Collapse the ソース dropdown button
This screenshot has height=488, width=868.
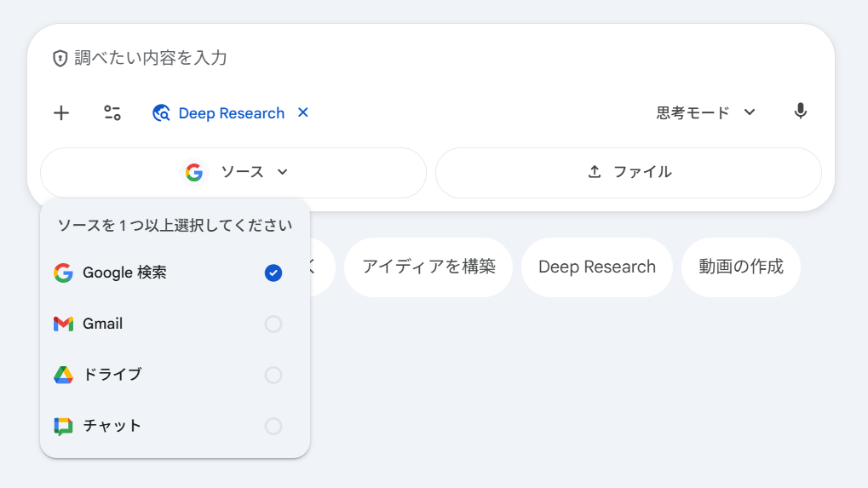pos(233,173)
